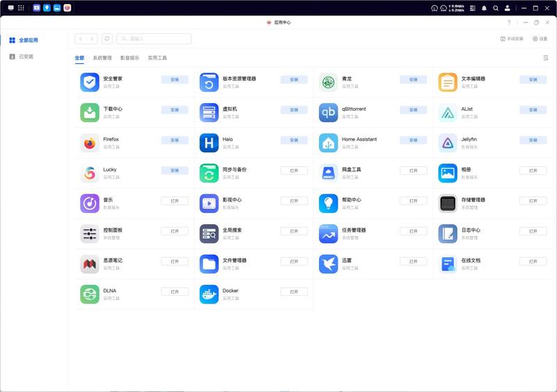Viewport: 557px width, 392px height.
Task: Open Docker with its 打开 button
Action: [294, 292]
